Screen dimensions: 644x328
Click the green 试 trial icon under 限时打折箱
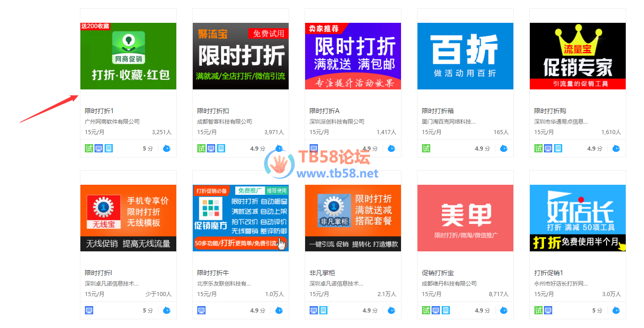point(426,148)
